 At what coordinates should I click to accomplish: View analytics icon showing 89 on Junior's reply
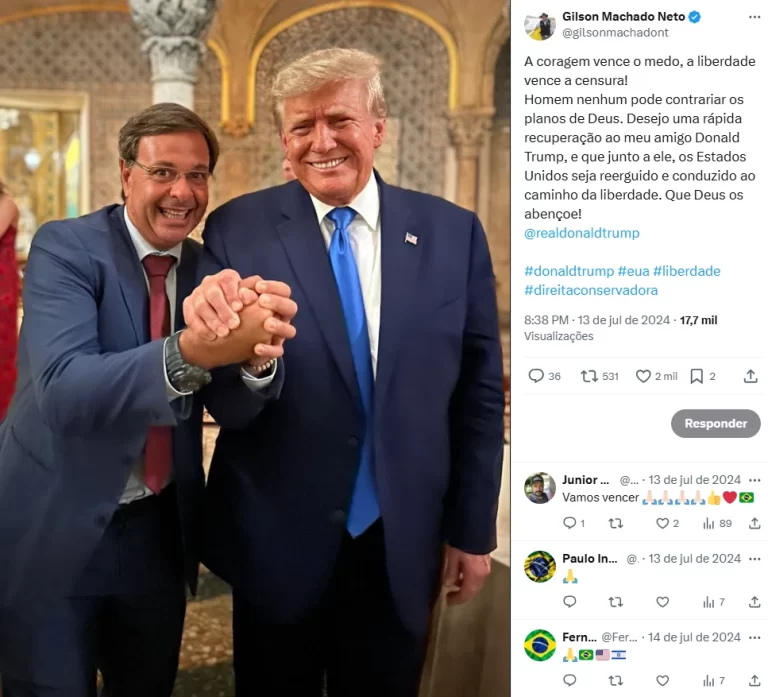[x=708, y=524]
